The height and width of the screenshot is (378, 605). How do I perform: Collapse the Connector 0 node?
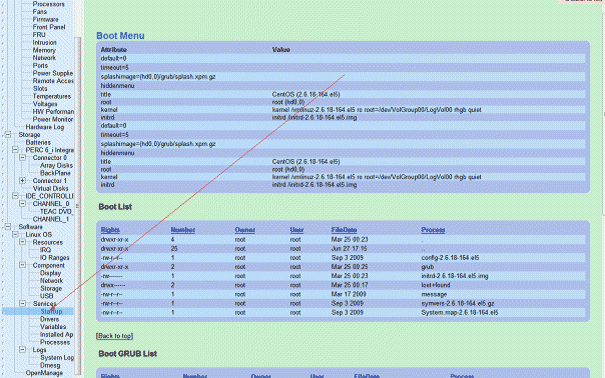(x=22, y=158)
